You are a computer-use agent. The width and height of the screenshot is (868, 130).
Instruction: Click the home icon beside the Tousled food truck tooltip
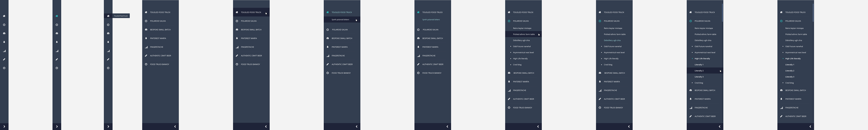tap(108, 16)
